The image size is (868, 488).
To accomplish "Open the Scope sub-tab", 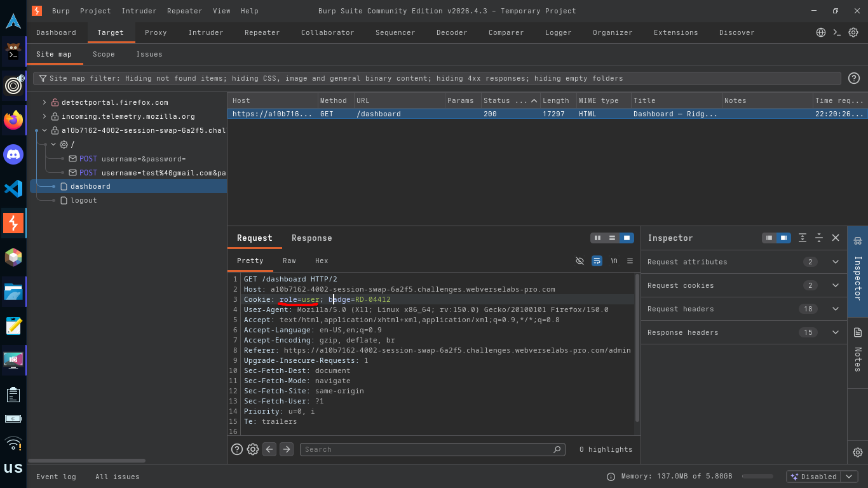I will tap(104, 54).
